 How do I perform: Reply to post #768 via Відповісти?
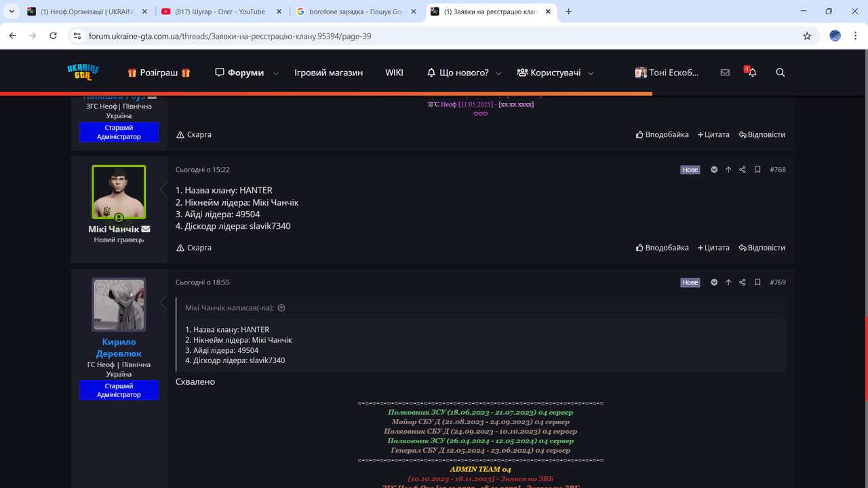[x=762, y=248]
